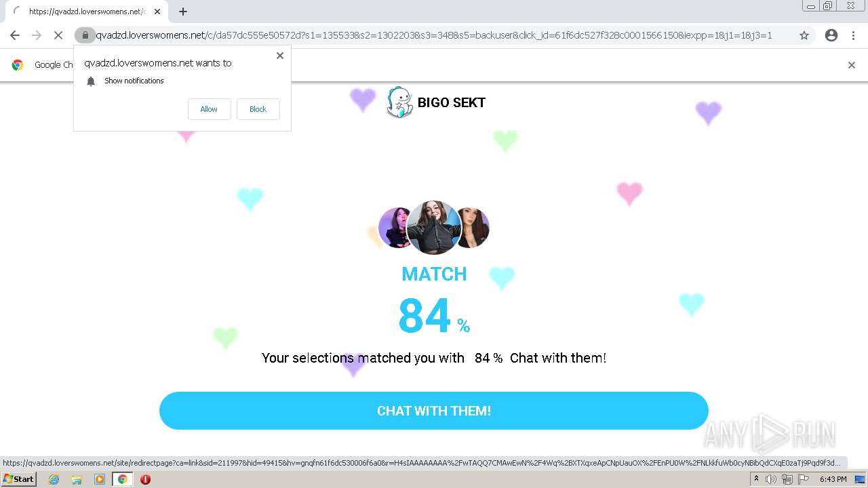Click the right profile photo

pos(475,228)
